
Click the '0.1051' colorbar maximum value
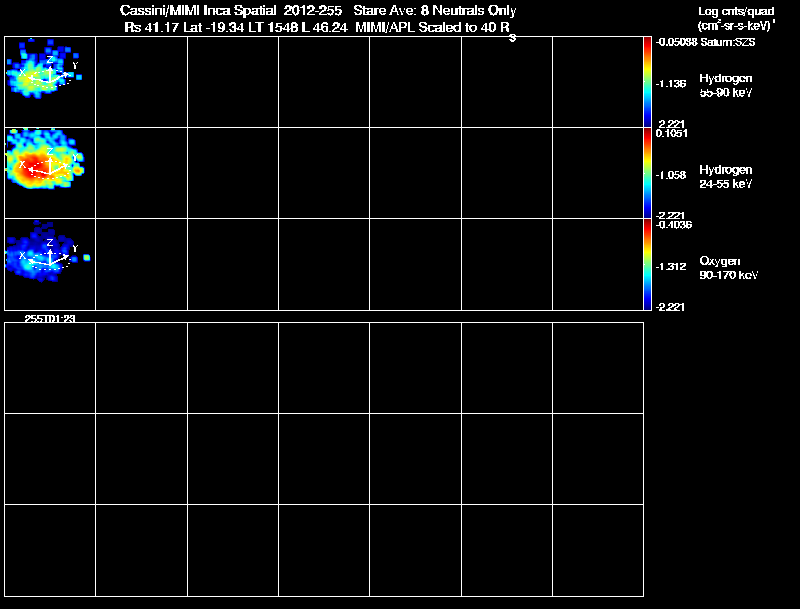tap(672, 133)
